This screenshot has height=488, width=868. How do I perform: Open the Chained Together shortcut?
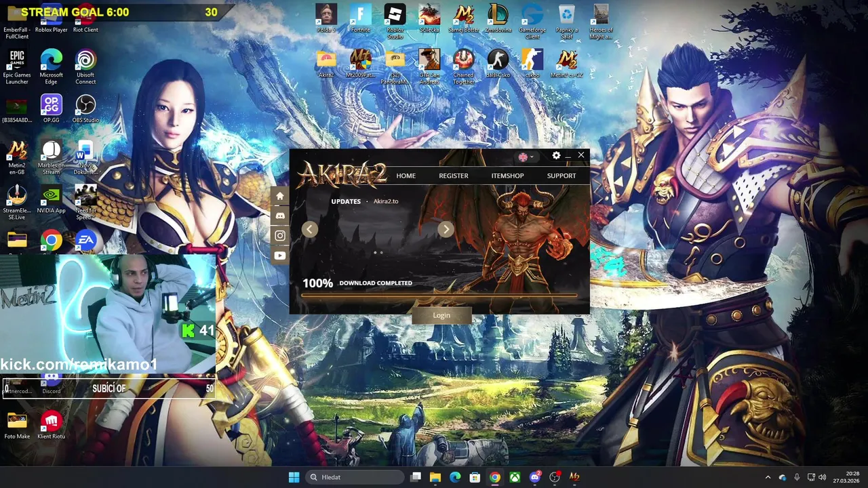click(x=464, y=66)
